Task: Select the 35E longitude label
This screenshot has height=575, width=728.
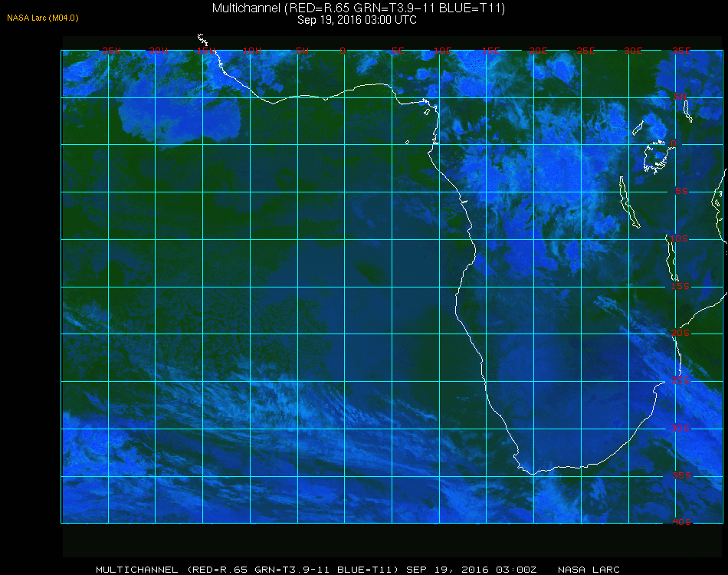Action: (681, 51)
